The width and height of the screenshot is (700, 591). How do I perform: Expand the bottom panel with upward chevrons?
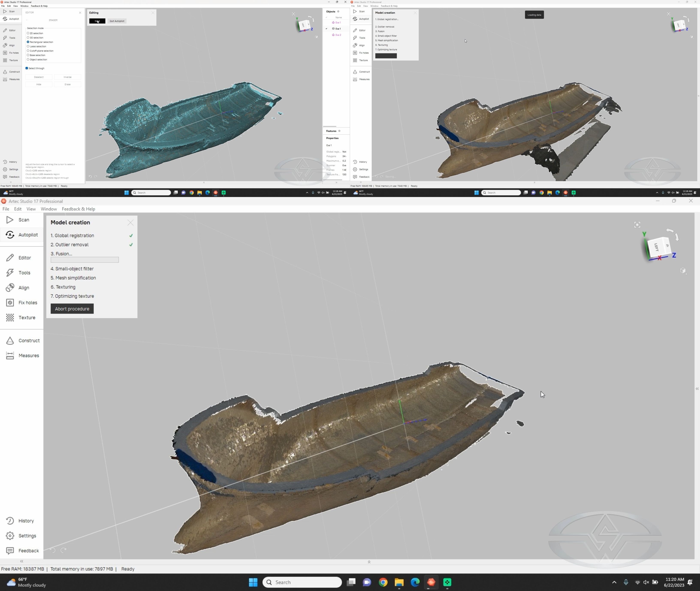pos(369,562)
